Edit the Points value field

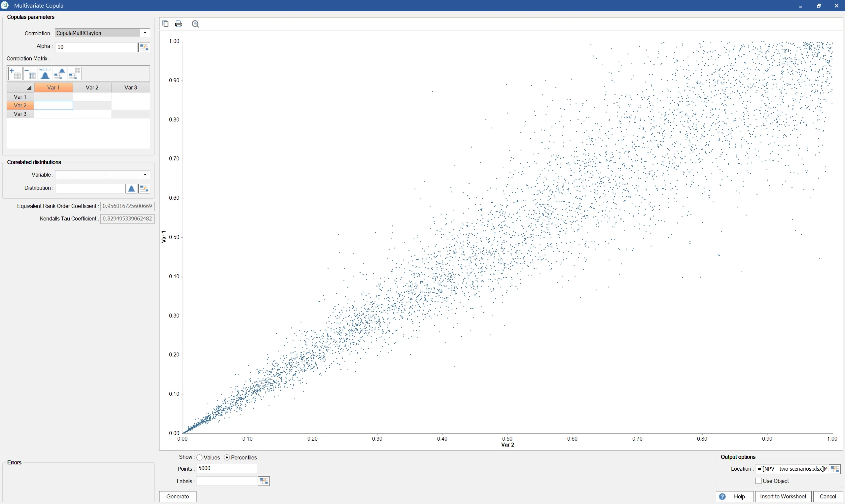[x=226, y=468]
